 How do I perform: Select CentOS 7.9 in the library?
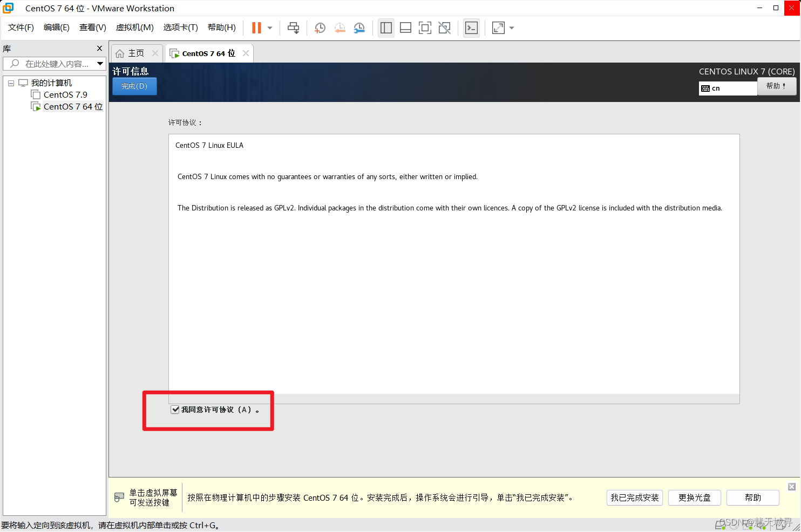[65, 95]
